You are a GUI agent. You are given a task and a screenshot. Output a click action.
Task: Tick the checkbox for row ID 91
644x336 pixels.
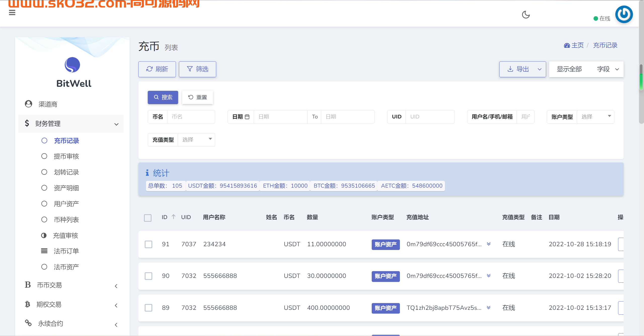tap(148, 244)
